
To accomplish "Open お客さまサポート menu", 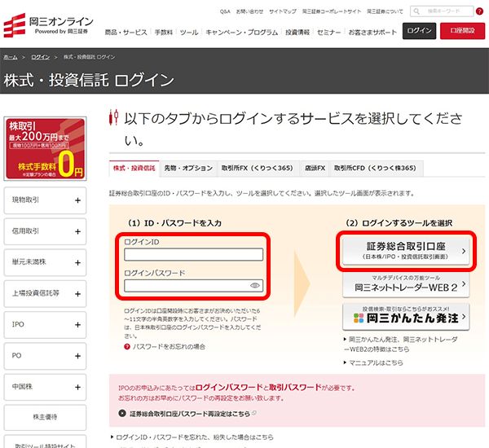I will 372,32.
